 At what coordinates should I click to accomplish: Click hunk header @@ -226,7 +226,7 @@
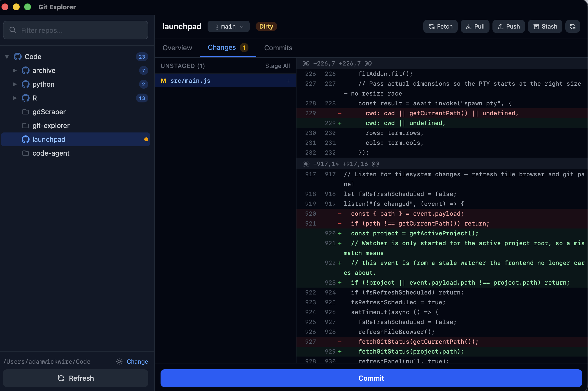pos(337,64)
